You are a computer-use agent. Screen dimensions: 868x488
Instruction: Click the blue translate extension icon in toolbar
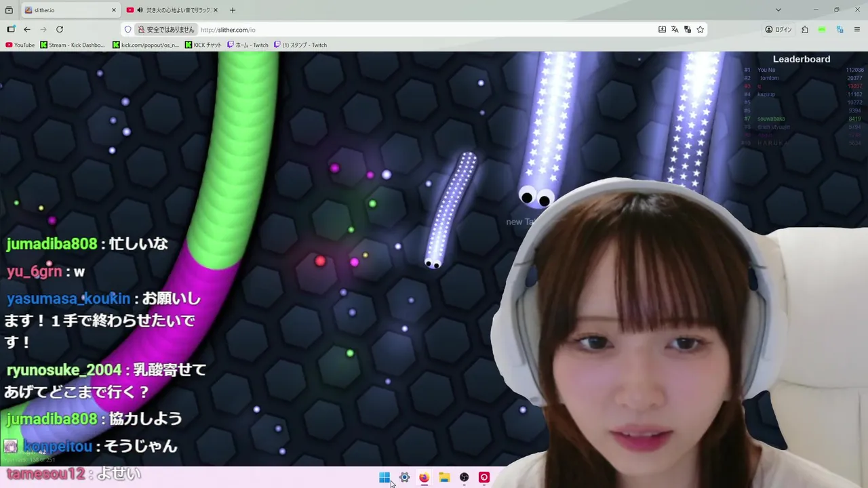point(840,29)
